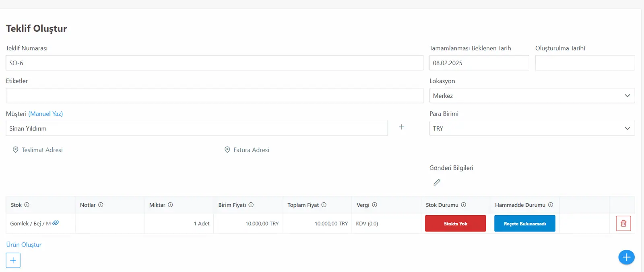The height and width of the screenshot is (272, 644).
Task: Click the red Stokta Yok button
Action: click(x=455, y=224)
